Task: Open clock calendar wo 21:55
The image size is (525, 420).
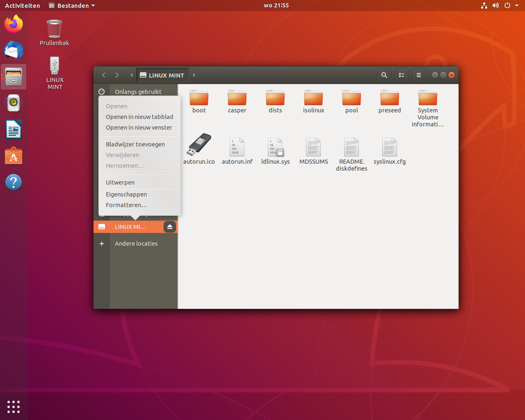Action: pyautogui.click(x=276, y=5)
